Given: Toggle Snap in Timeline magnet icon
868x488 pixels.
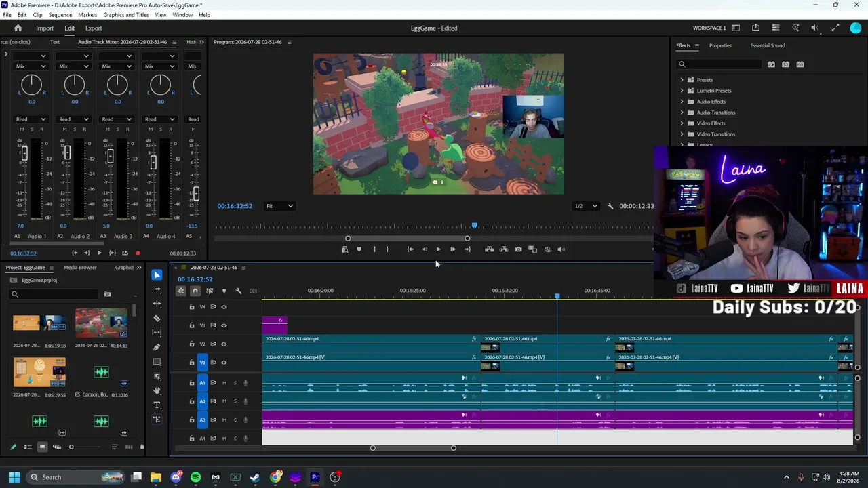Looking at the screenshot, I should point(195,291).
